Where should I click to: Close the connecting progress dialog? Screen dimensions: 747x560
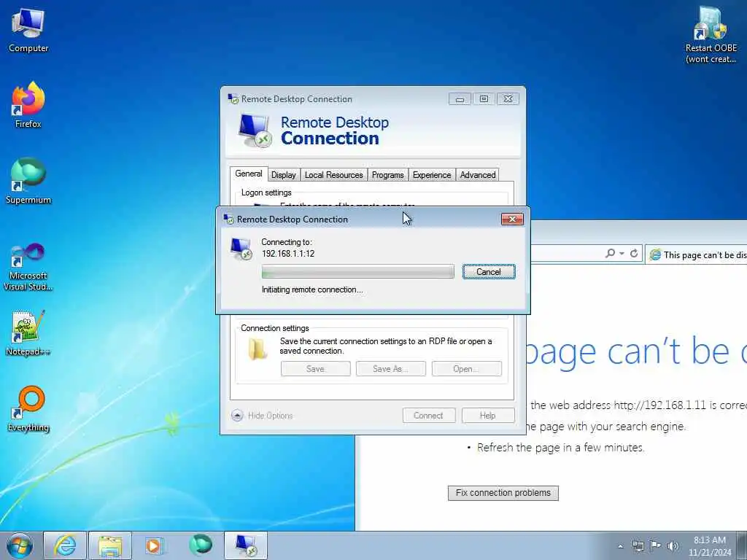coord(512,219)
